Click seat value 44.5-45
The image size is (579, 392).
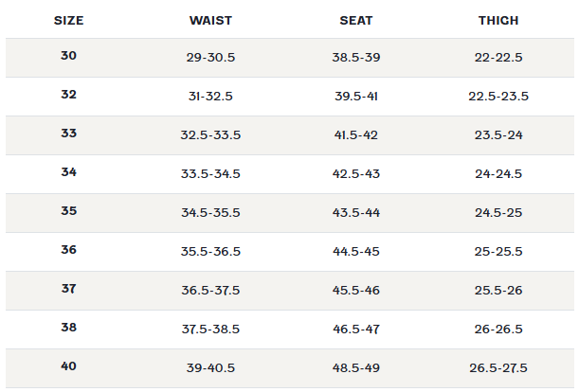pos(356,251)
